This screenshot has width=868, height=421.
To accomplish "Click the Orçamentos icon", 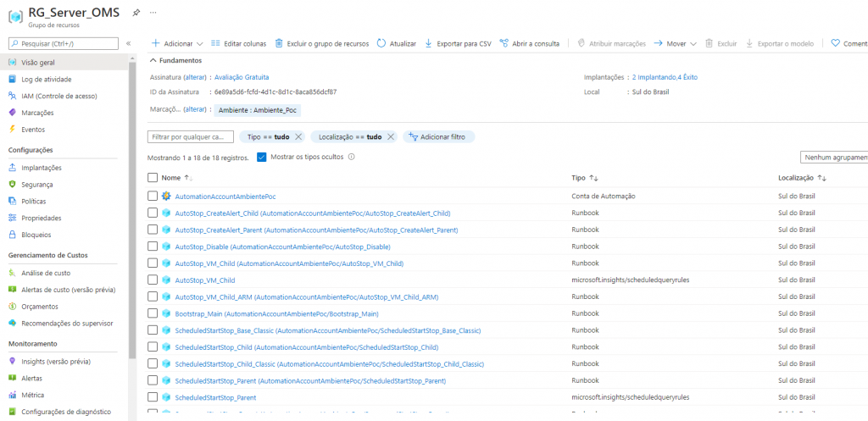I will [x=12, y=306].
